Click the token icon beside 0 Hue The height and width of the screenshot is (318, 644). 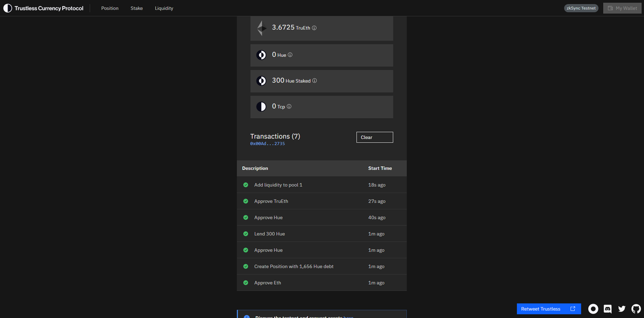tap(261, 55)
